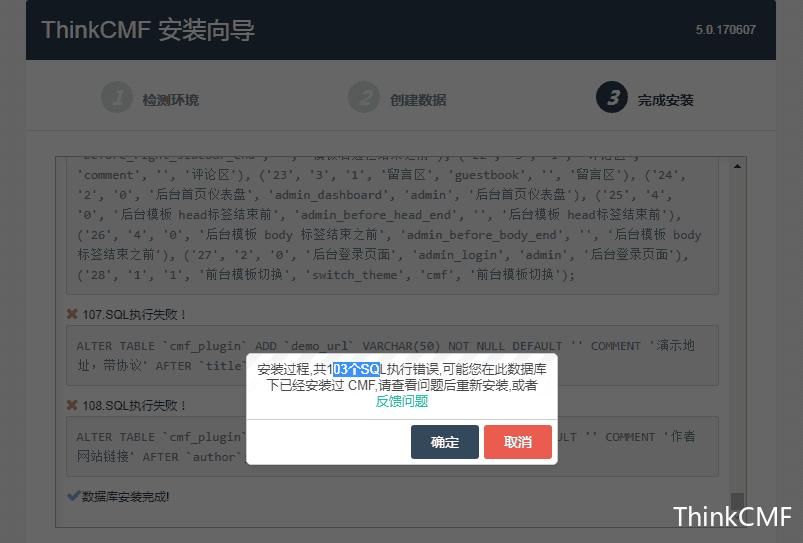
Task: Click the red 取消 cancel button
Action: (518, 442)
